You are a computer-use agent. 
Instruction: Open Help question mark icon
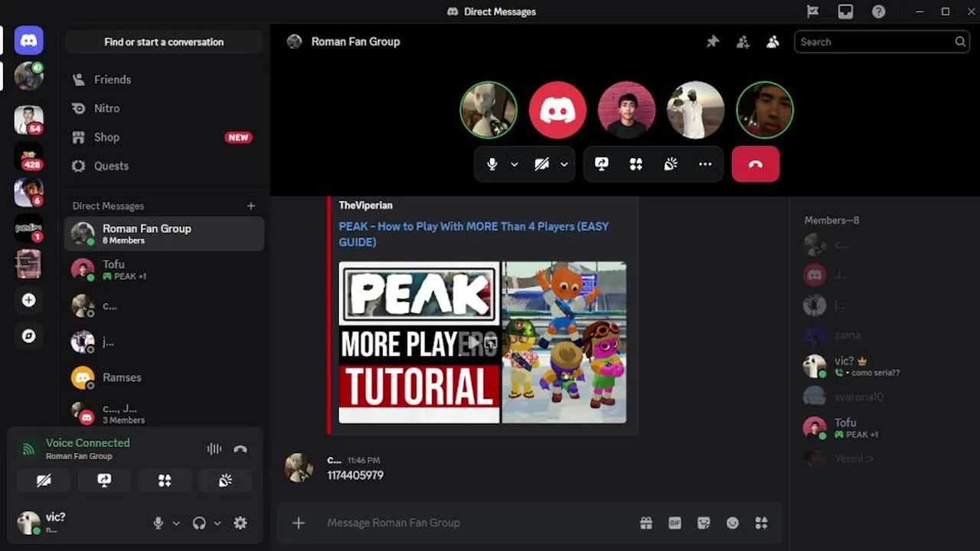pos(878,11)
